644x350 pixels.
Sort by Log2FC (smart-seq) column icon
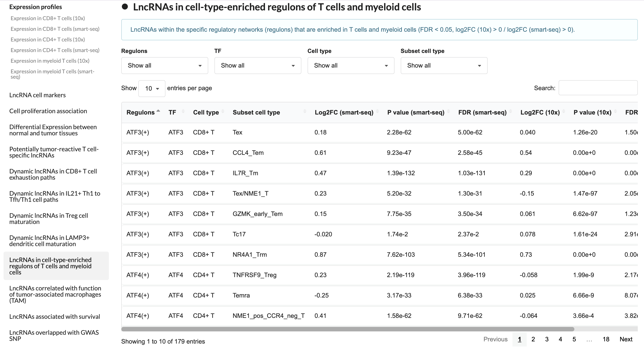click(x=377, y=112)
